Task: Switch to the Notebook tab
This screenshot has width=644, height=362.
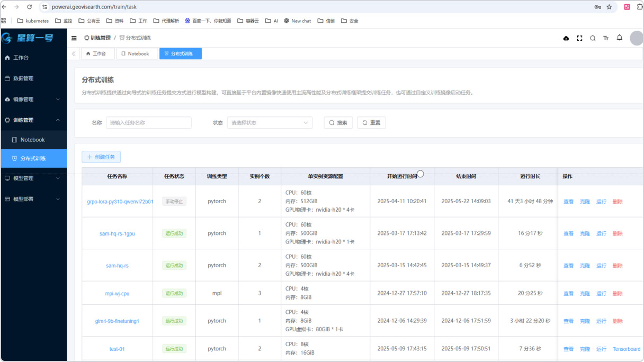Action: [135, 53]
